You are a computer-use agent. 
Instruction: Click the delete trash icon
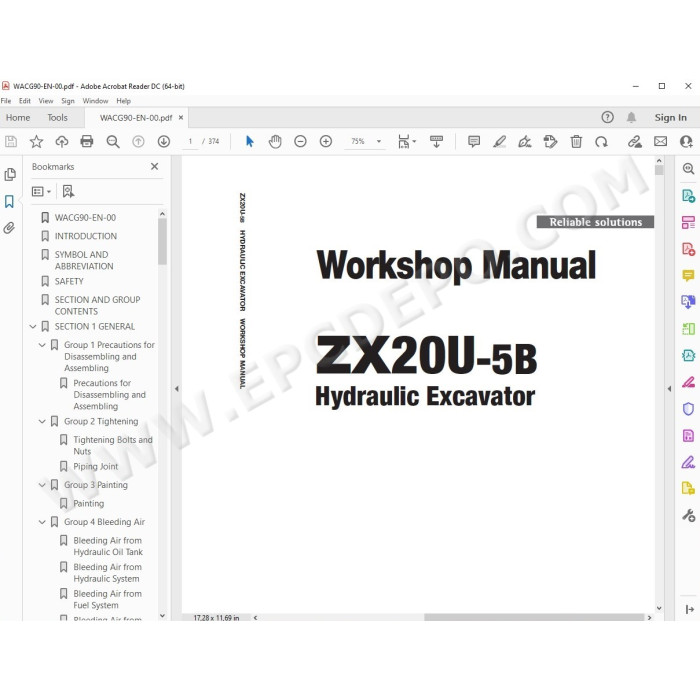pos(576,142)
